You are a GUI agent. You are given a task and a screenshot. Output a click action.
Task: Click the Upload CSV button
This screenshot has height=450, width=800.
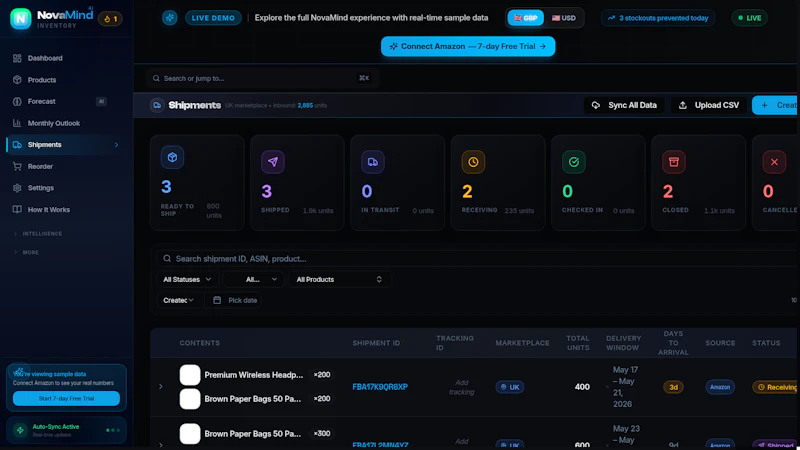pyautogui.click(x=709, y=105)
